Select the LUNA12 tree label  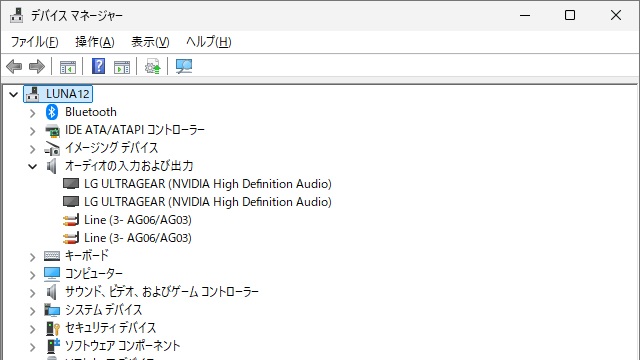coord(67,94)
